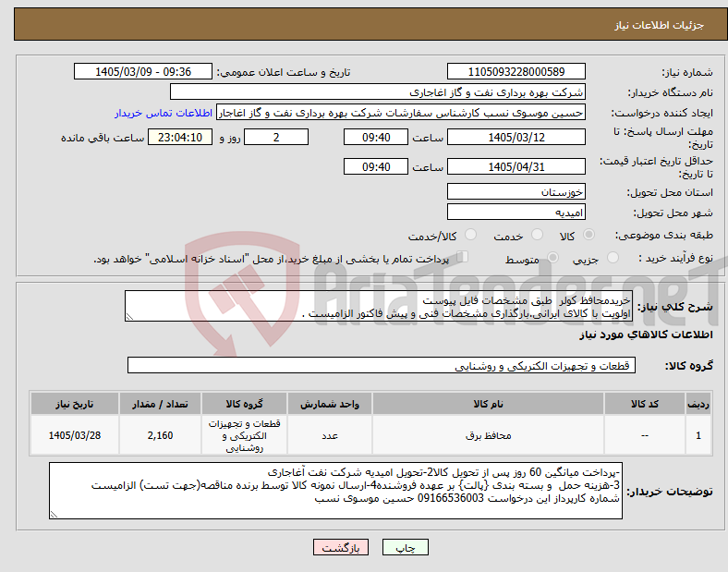Click the need date cell 1405/03/28
This screenshot has width=728, height=572.
coord(75,435)
